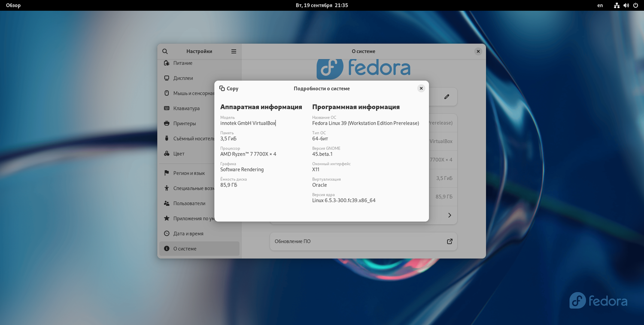Click the Copy button in the details dialog

coord(229,89)
